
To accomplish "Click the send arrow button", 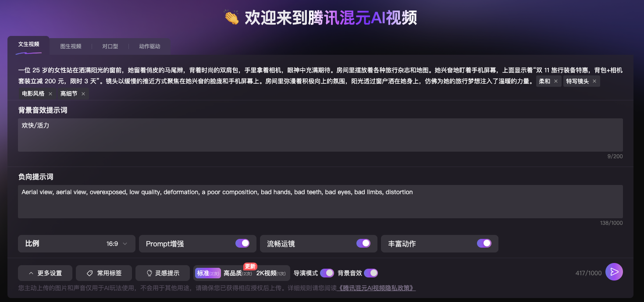I will pos(614,272).
